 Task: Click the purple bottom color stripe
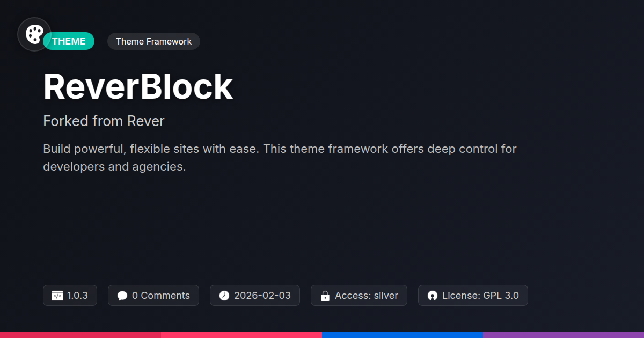pyautogui.click(x=563, y=334)
